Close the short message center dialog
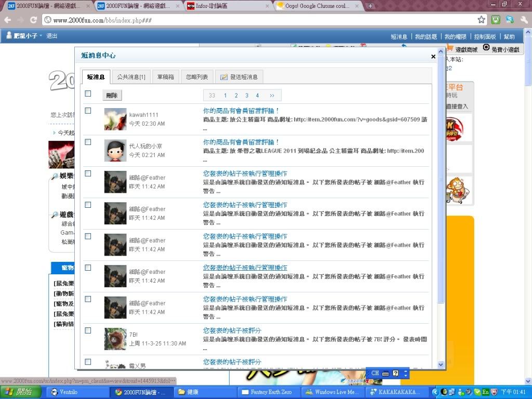Screen dimensions: 532x399 pos(433,57)
